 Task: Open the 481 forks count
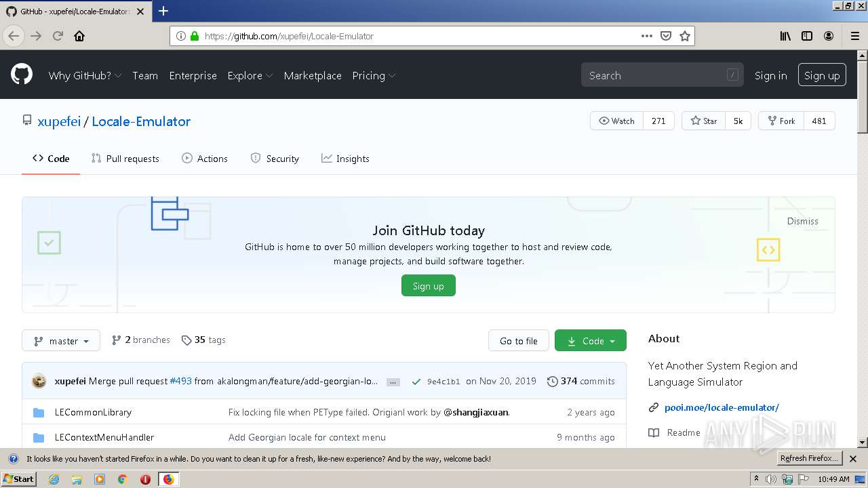pos(819,121)
